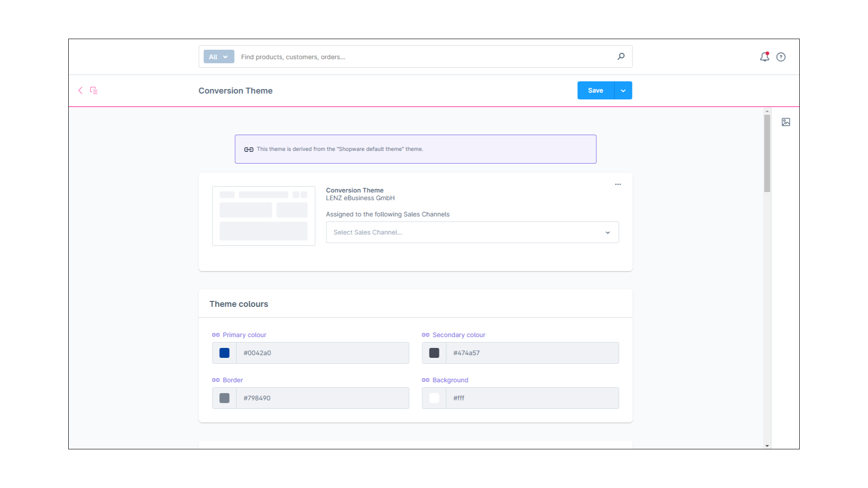
Task: Click the derived theme notice text
Action: [340, 149]
